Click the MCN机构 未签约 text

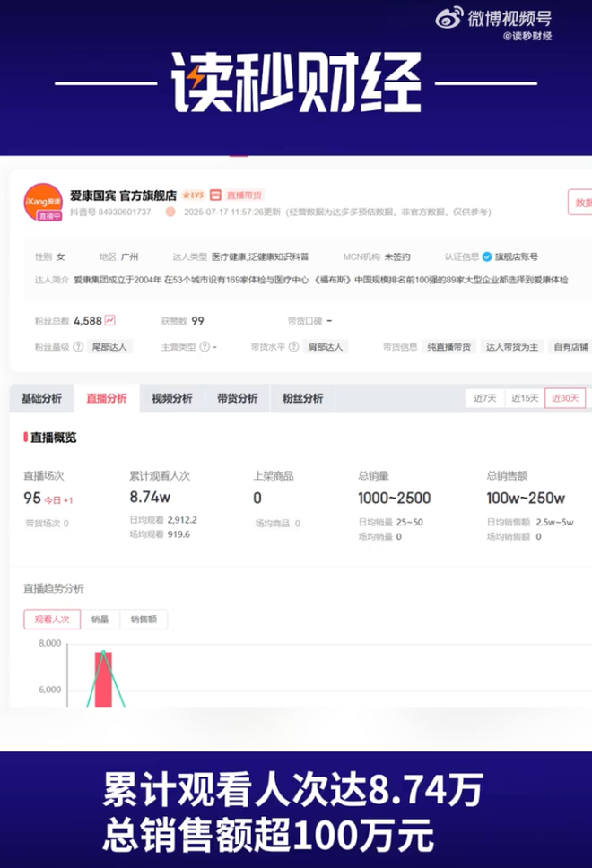(377, 256)
